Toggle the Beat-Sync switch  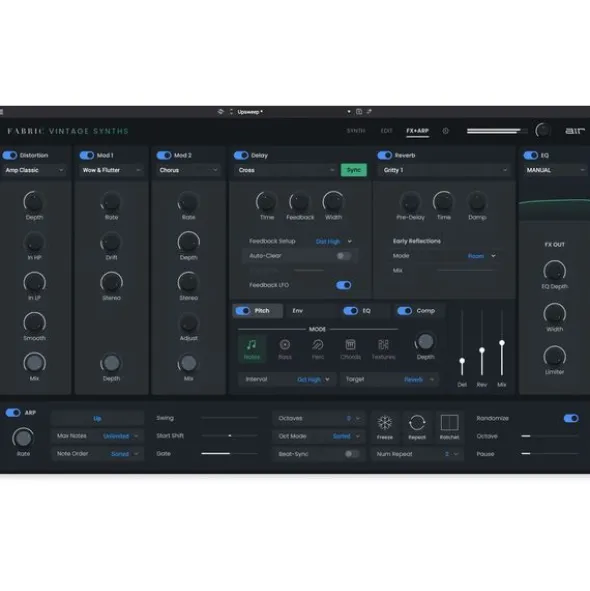point(352,454)
